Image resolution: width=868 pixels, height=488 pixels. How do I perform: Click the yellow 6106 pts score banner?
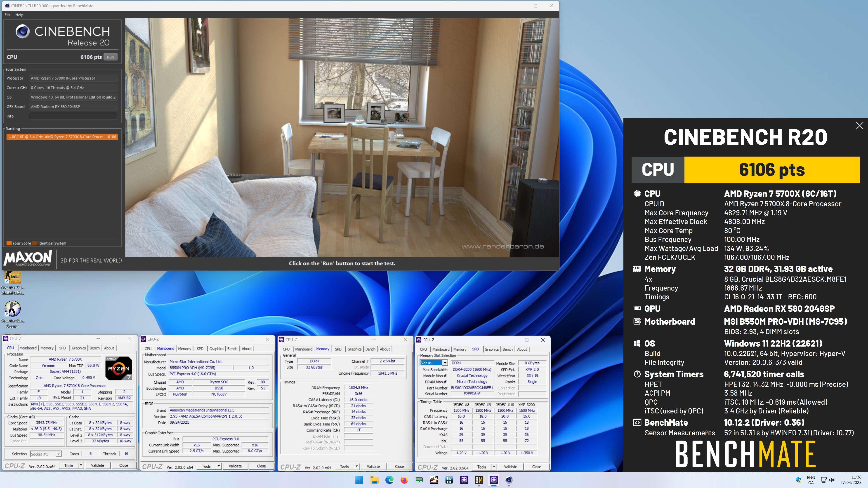(x=772, y=170)
